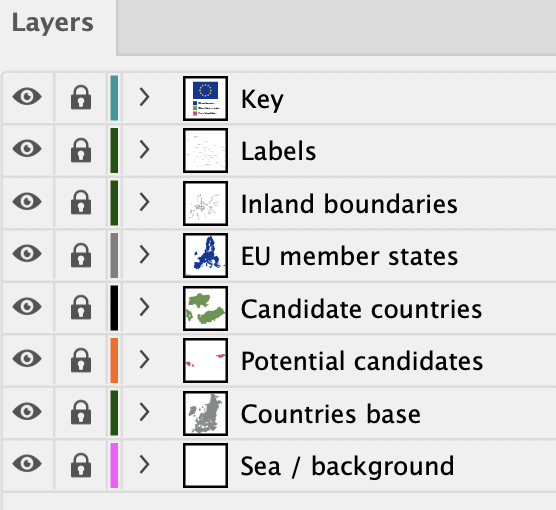Select the Candidate countries layer name

(x=361, y=309)
